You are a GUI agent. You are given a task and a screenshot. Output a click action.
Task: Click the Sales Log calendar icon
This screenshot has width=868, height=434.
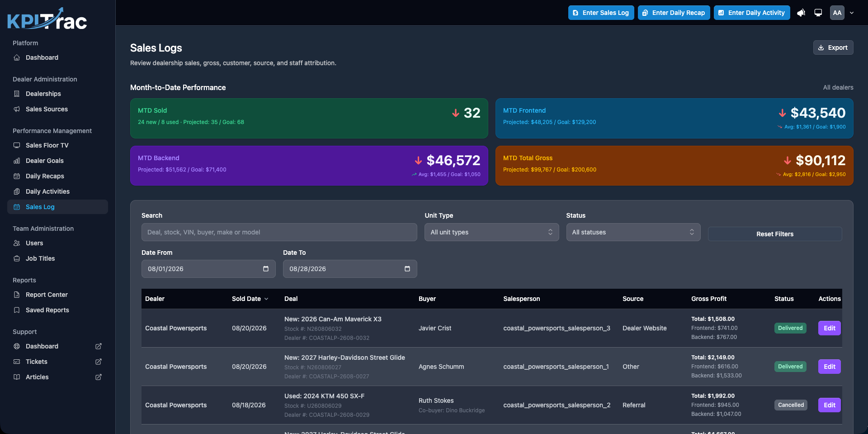(17, 207)
